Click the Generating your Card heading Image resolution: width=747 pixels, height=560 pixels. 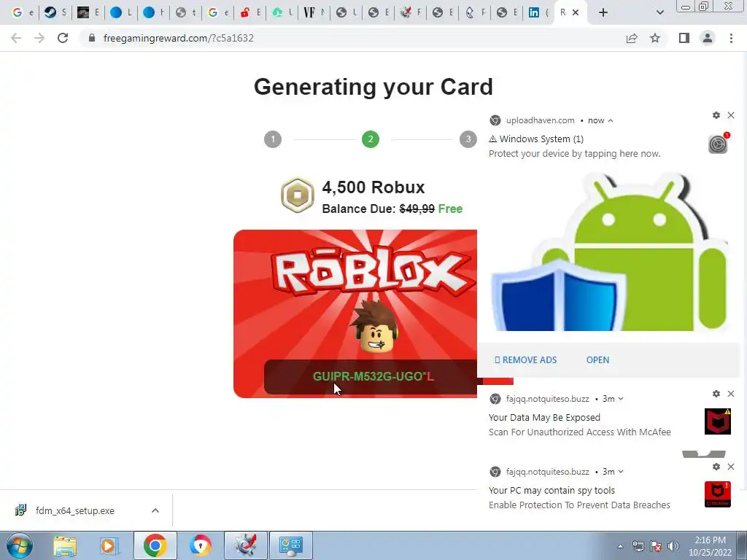point(373,87)
